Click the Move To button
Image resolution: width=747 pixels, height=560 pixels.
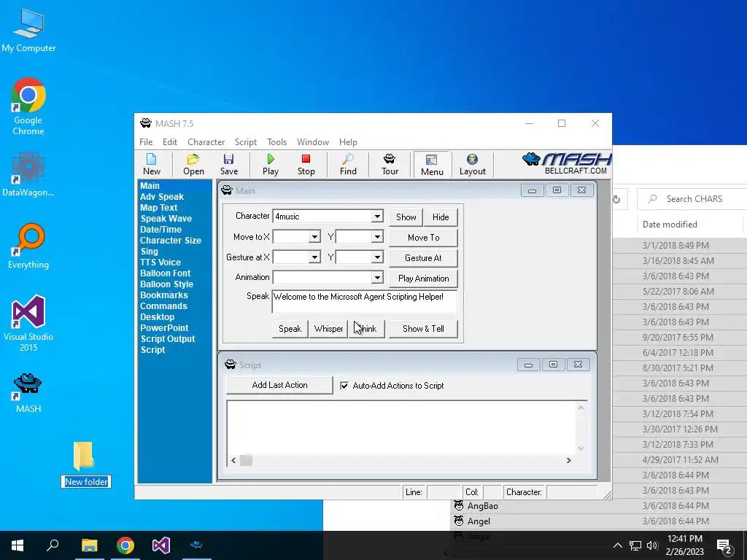(424, 238)
